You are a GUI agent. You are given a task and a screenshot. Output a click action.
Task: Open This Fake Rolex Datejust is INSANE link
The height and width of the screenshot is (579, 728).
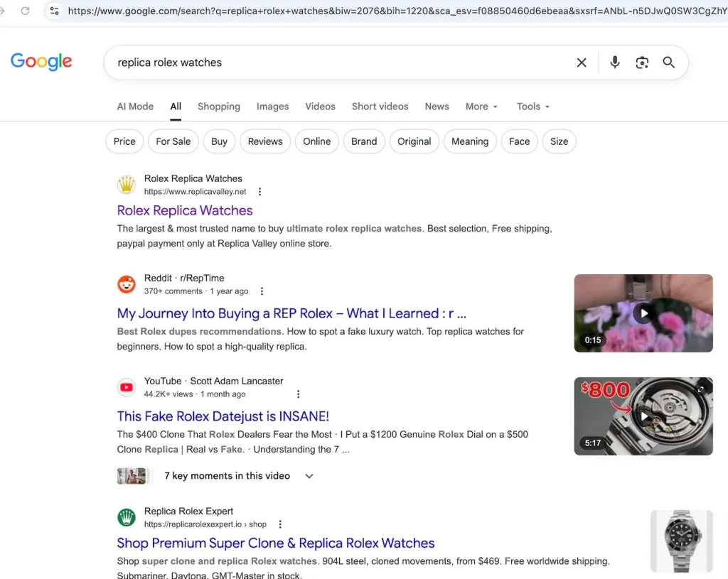223,416
